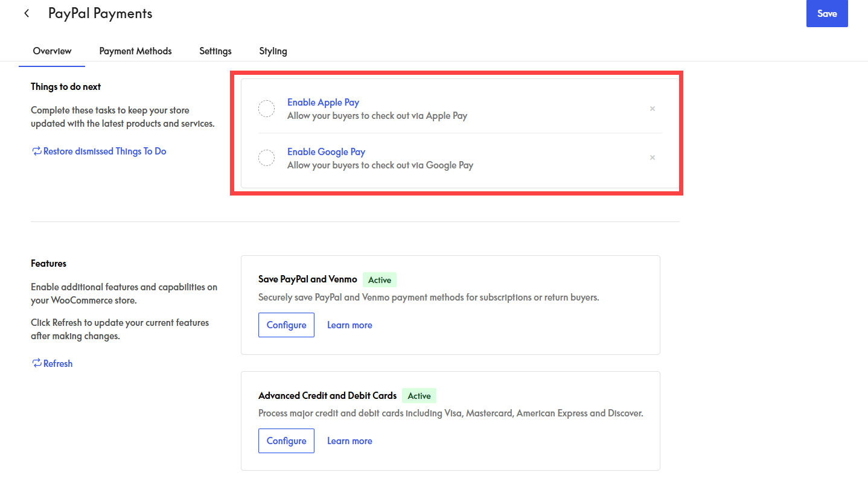Switch to the Payment Methods tab
868x487 pixels.
135,51
